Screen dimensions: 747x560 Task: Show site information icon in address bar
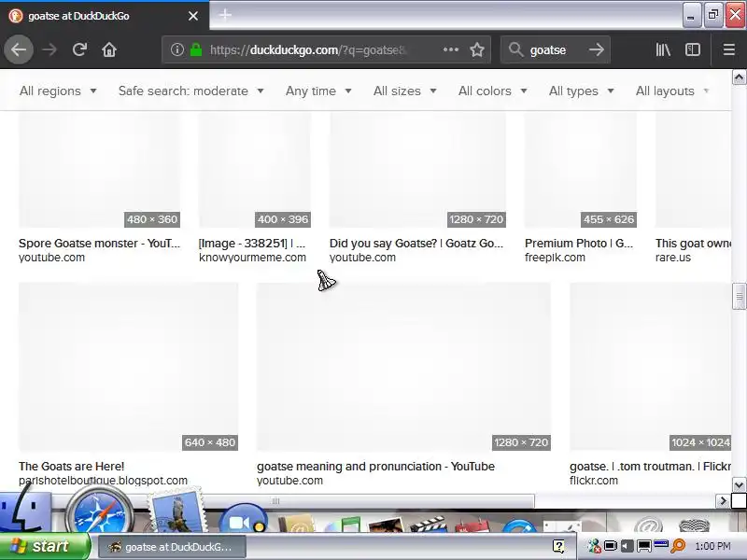pos(176,49)
